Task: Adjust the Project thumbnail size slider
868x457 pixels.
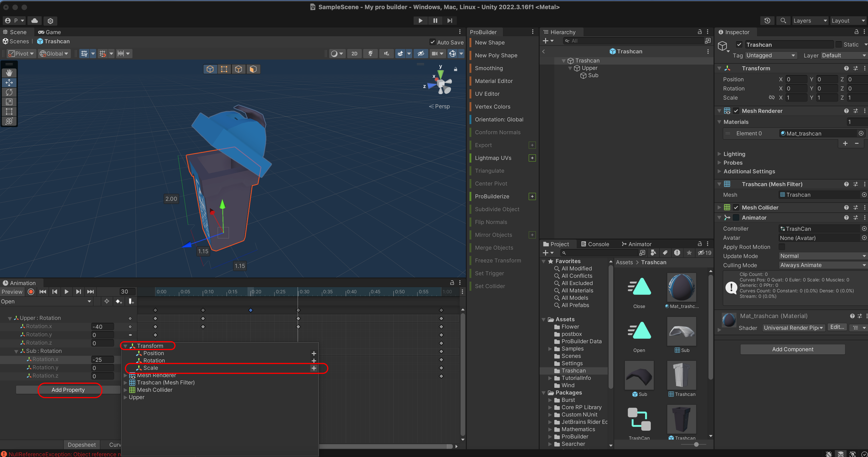Action: pos(696,444)
